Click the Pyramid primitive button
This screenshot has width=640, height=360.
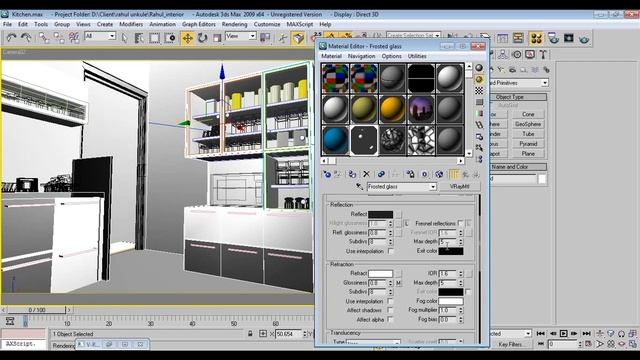coord(528,144)
